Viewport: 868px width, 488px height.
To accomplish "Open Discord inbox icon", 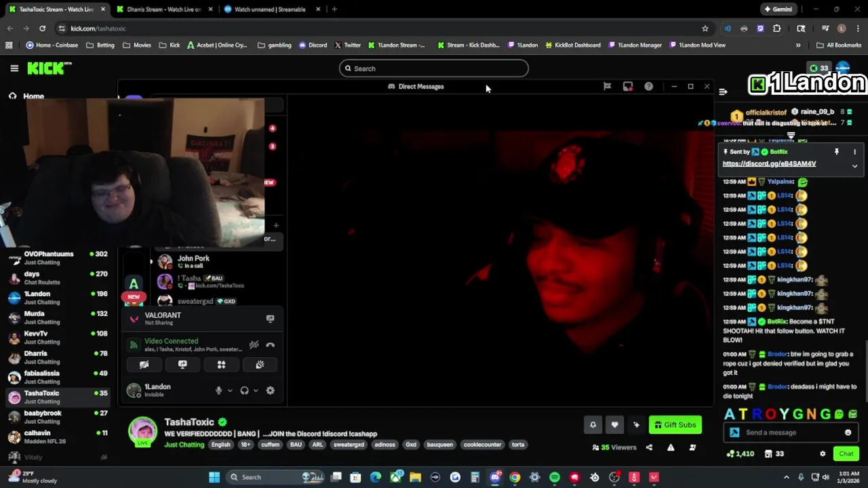I will click(628, 87).
